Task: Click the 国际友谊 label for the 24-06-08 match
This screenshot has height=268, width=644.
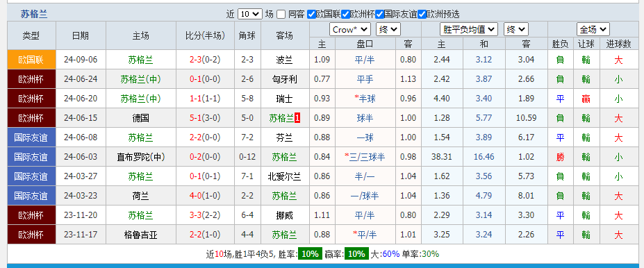Action: pos(31,137)
